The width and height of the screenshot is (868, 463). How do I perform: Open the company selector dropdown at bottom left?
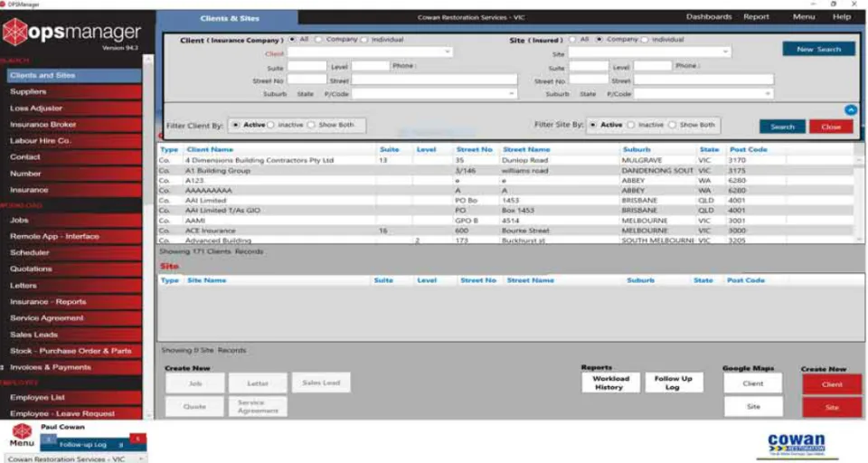141,458
